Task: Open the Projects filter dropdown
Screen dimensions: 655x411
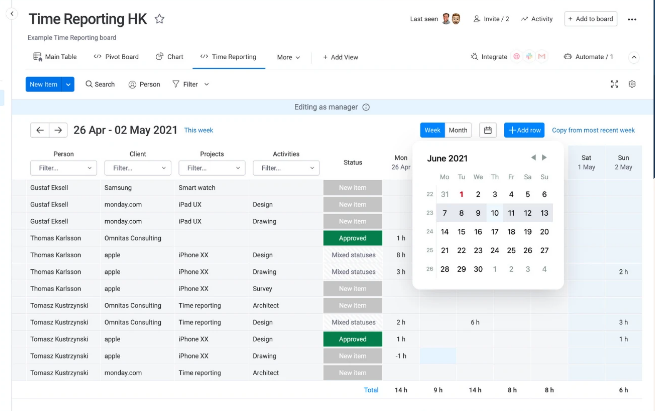Action: pos(212,168)
